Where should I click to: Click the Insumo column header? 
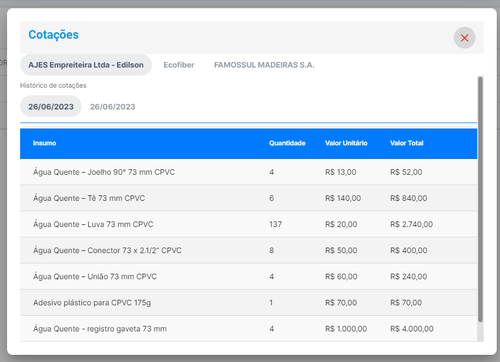coord(44,143)
